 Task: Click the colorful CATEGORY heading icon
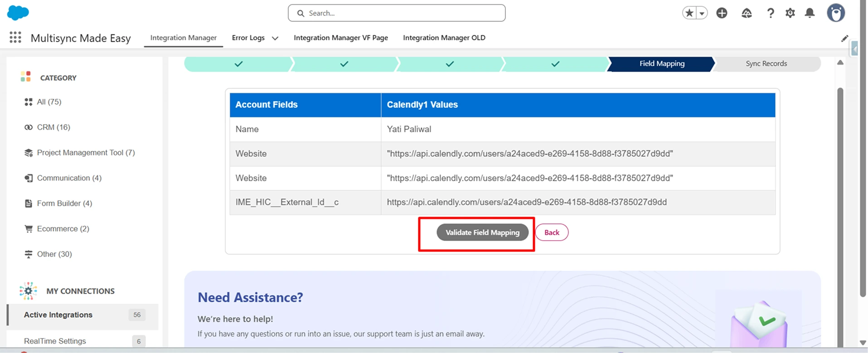coord(26,77)
